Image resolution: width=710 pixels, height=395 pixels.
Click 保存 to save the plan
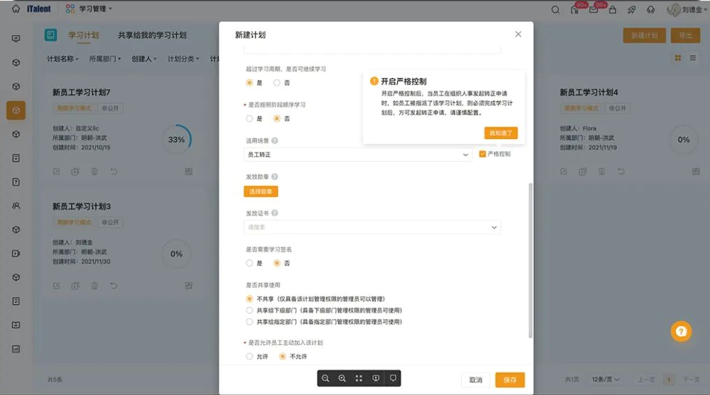point(510,380)
